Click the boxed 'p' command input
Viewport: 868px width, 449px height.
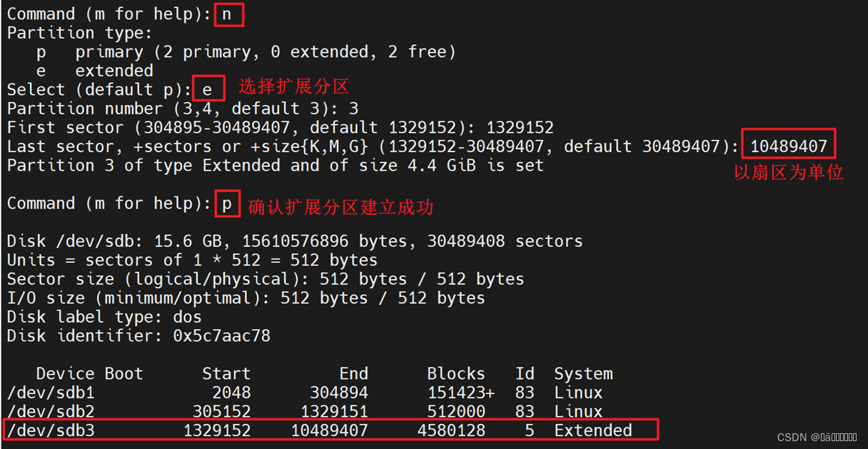pyautogui.click(x=228, y=203)
